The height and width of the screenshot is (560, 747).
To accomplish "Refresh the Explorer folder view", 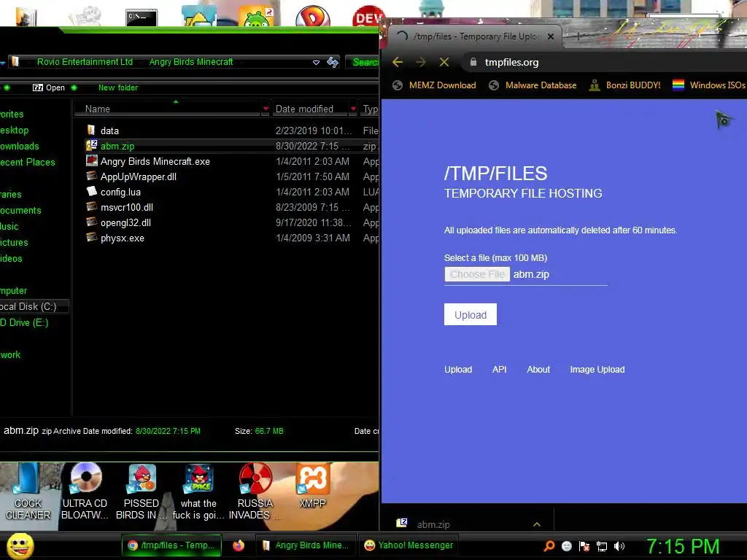I will tap(333, 62).
